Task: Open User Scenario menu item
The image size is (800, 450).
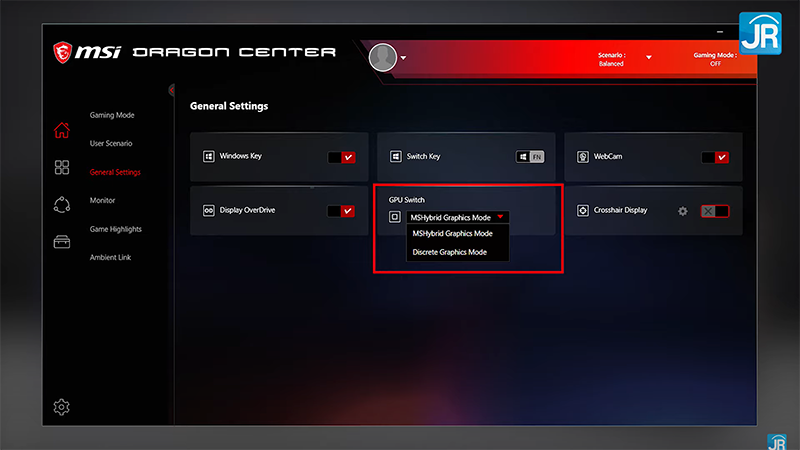Action: 111,143
